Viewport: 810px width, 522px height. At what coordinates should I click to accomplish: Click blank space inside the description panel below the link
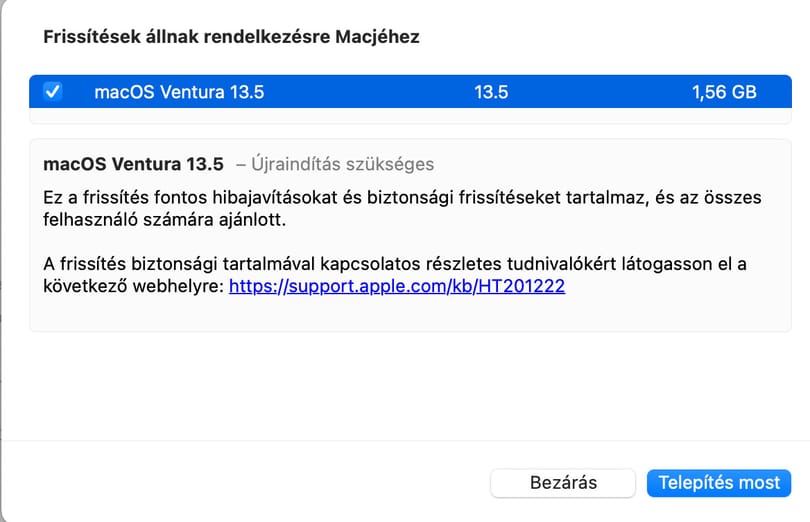click(x=410, y=313)
